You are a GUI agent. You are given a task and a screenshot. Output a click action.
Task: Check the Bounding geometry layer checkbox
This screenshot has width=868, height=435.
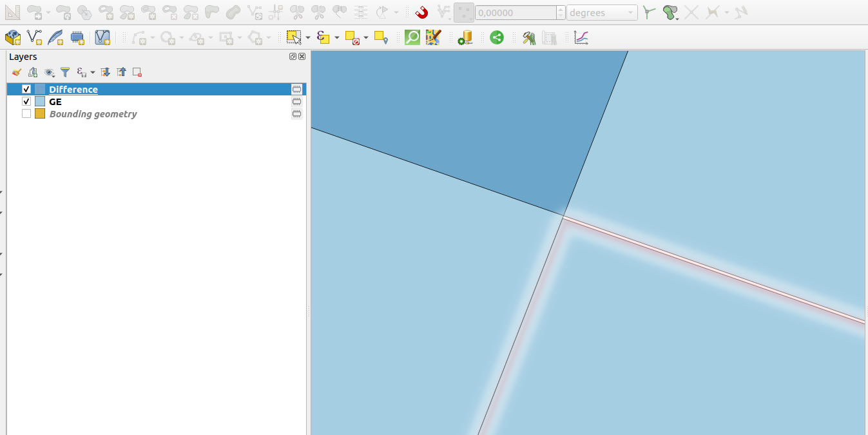click(26, 113)
